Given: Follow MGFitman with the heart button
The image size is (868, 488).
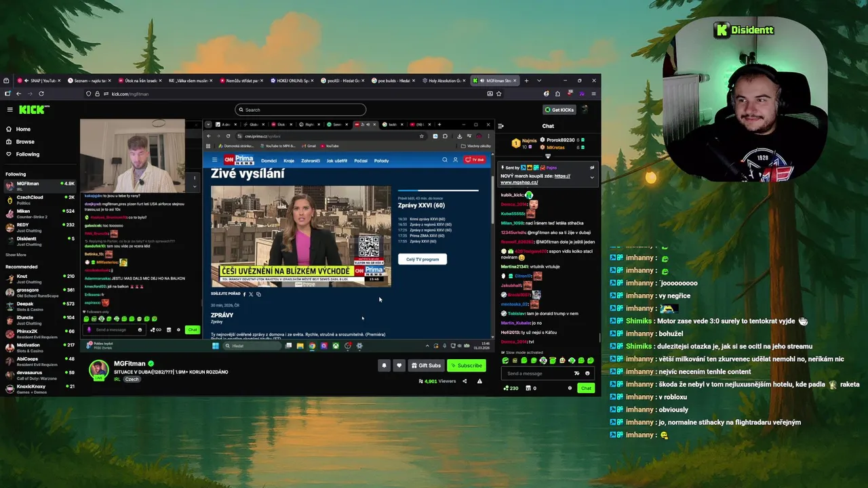Looking at the screenshot, I should pyautogui.click(x=399, y=365).
